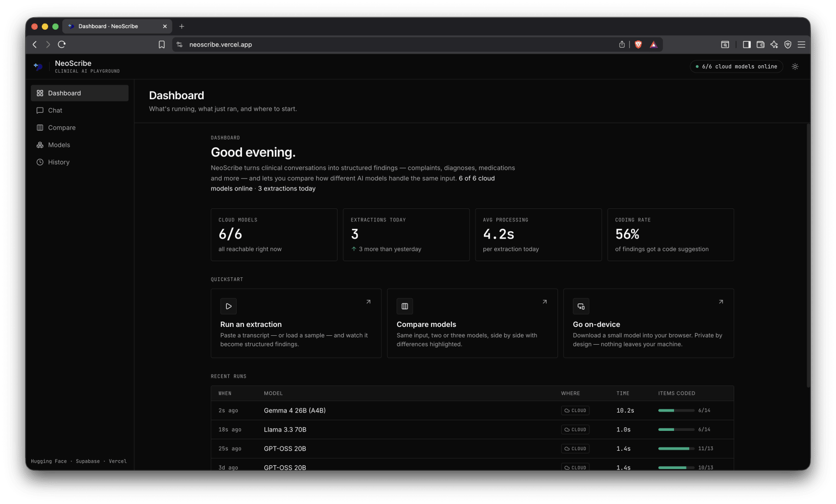Viewport: 836px width, 504px height.
Task: Open the Brave Wallet icon
Action: [760, 44]
